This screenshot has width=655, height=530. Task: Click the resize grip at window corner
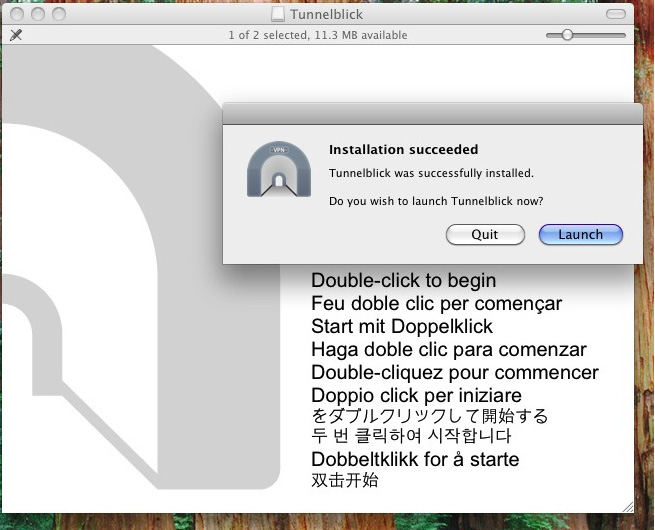click(628, 507)
